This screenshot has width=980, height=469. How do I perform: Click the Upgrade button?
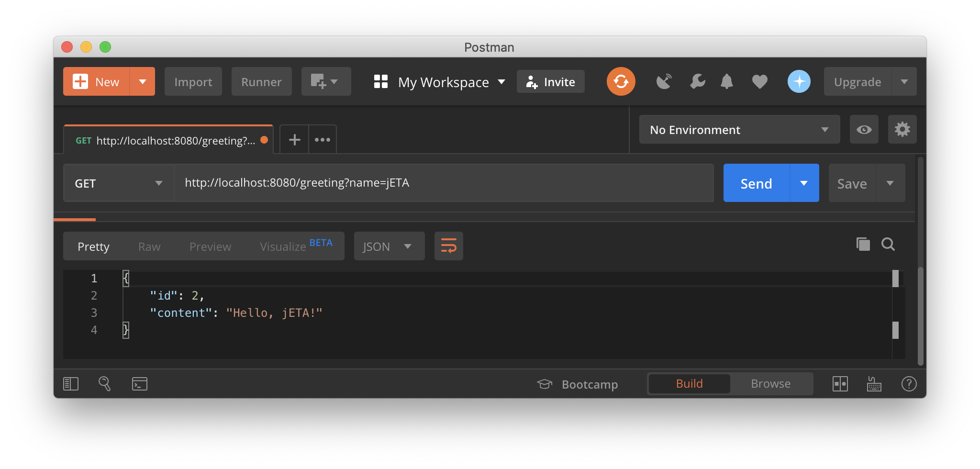coord(857,82)
